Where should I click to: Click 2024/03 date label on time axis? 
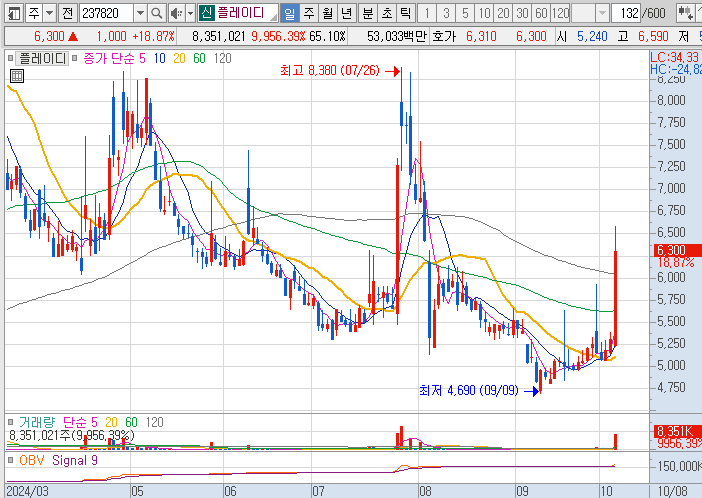27,491
